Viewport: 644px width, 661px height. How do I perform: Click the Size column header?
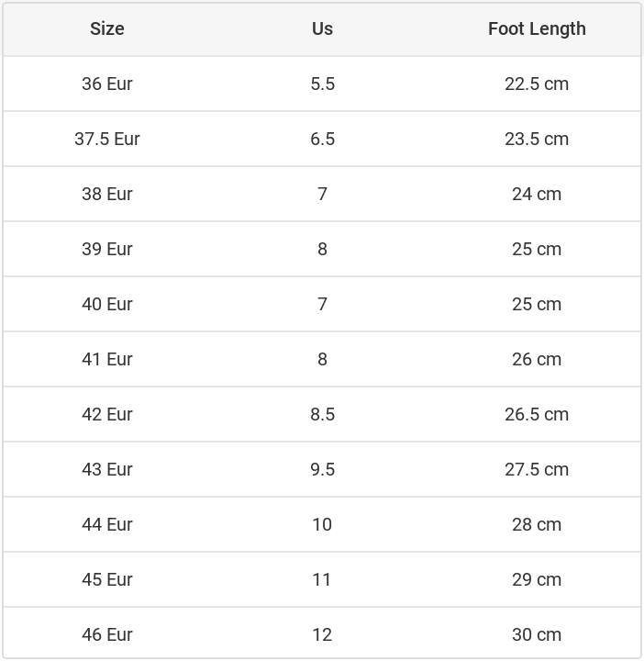pyautogui.click(x=107, y=28)
